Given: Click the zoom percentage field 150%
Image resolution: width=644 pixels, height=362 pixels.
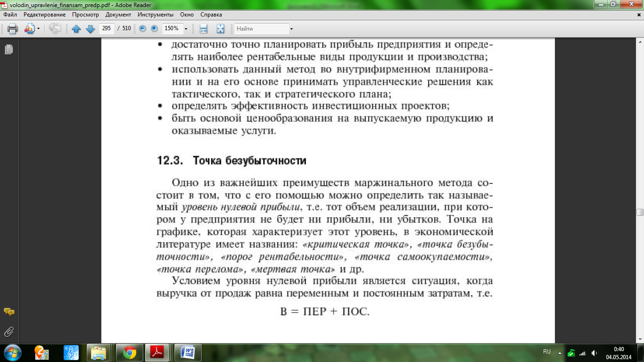Looking at the screenshot, I should pos(172,28).
